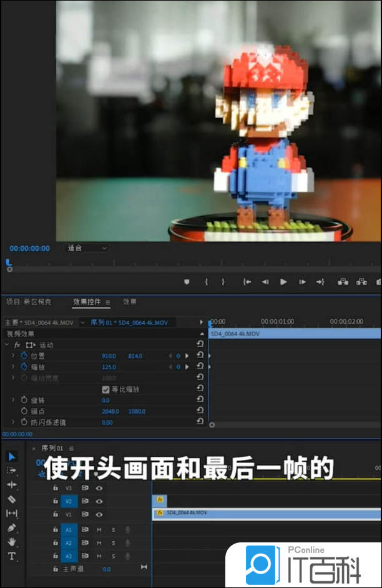Image resolution: width=382 pixels, height=588 pixels.
Task: Jump to the In point
Action: point(247,282)
